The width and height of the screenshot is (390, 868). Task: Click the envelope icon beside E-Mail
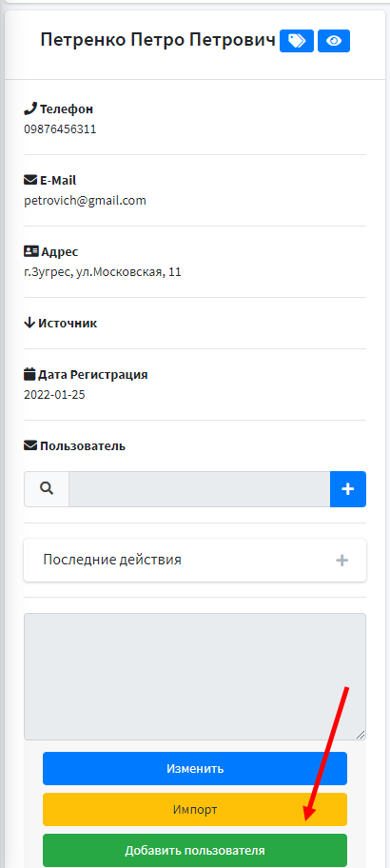pyautogui.click(x=30, y=181)
